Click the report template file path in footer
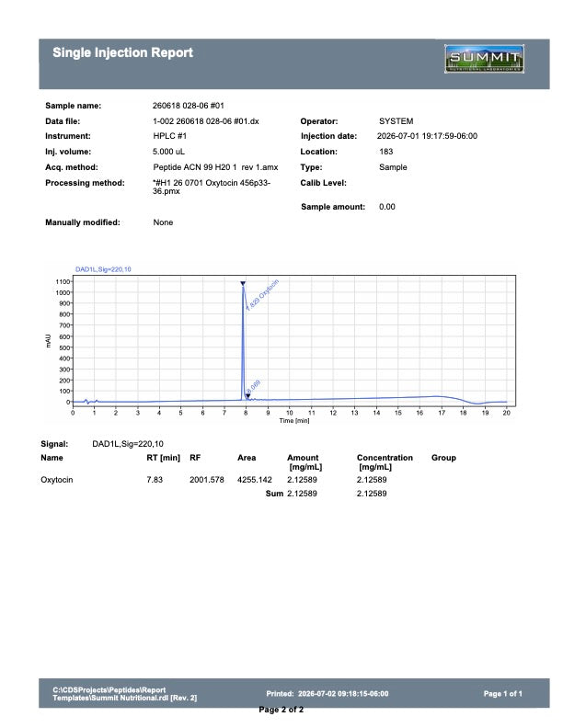 (x=124, y=694)
